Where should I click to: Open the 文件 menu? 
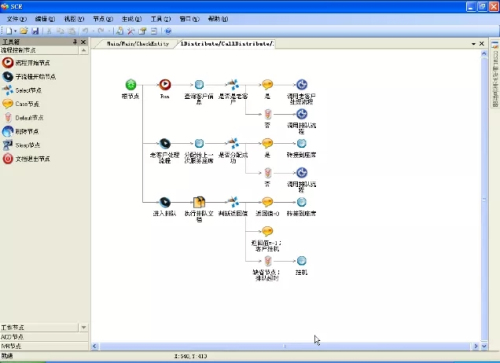click(x=16, y=19)
